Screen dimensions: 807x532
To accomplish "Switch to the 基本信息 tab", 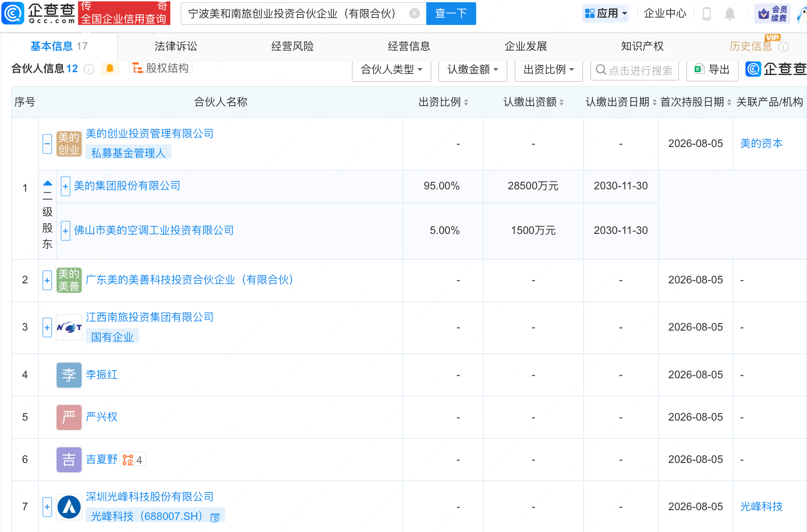I will [59, 46].
